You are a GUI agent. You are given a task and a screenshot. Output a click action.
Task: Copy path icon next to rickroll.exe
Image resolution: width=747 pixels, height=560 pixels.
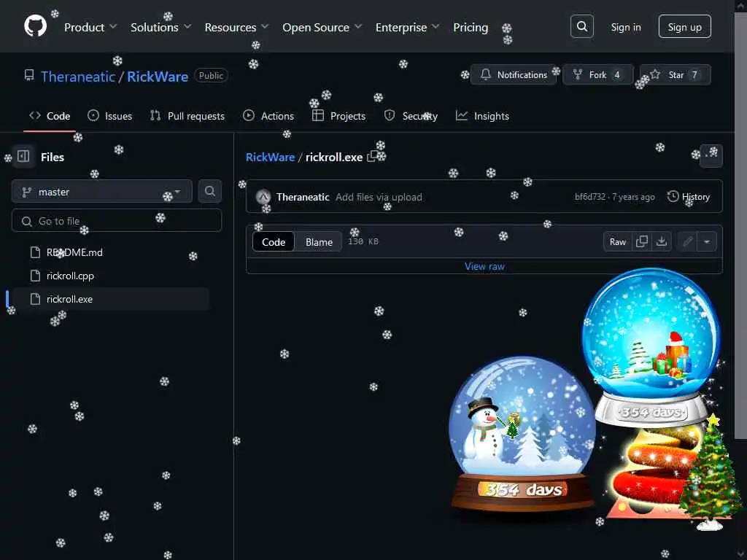click(372, 157)
